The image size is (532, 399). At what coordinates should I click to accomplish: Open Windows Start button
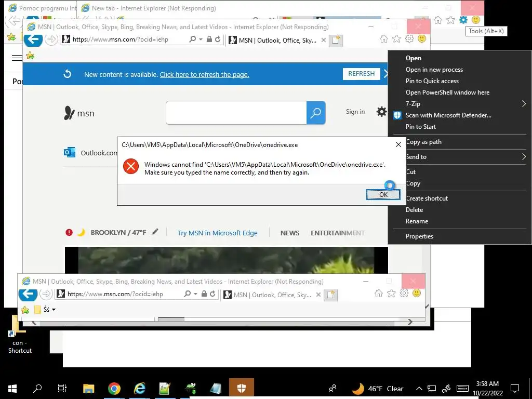pos(12,389)
